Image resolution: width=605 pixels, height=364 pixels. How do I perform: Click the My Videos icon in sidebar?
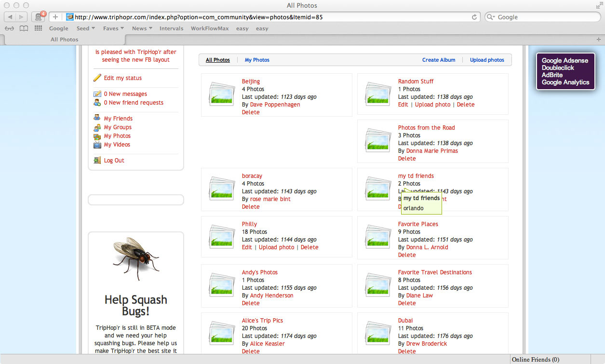pos(97,145)
